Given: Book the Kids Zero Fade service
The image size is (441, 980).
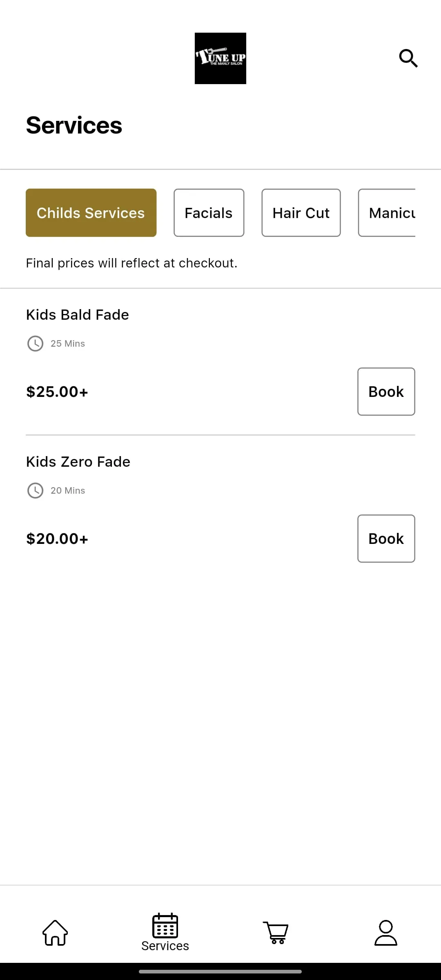Looking at the screenshot, I should (x=386, y=539).
